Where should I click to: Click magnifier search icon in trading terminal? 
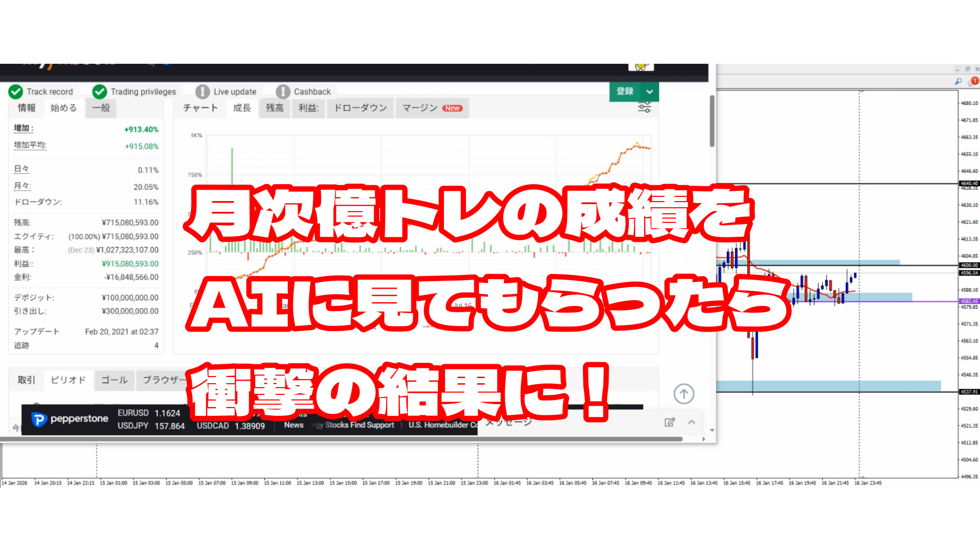coord(958,81)
